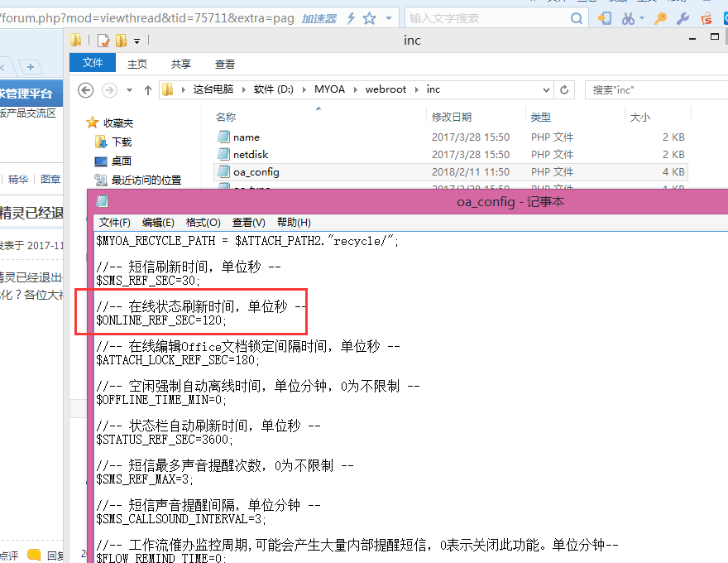Refresh the Explorer folder view

pyautogui.click(x=564, y=89)
